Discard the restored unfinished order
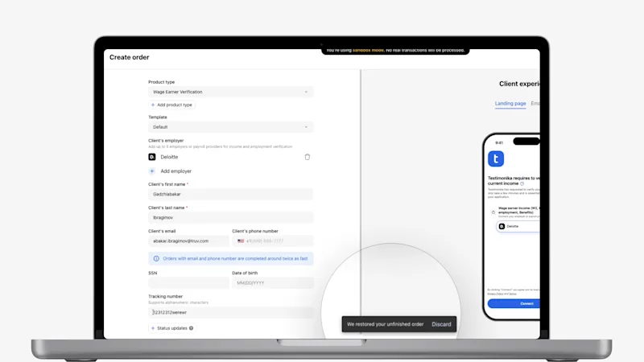 pyautogui.click(x=441, y=324)
